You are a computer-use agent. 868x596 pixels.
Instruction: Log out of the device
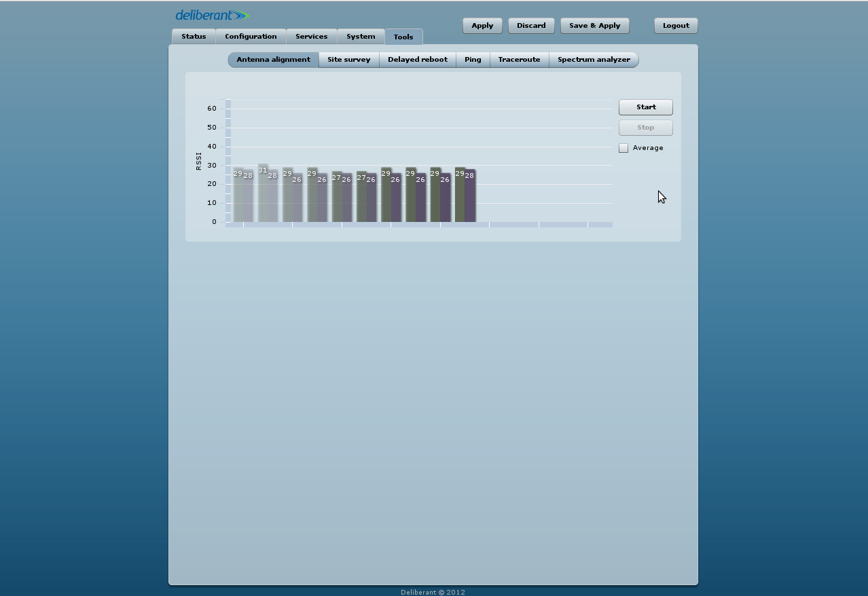[676, 26]
